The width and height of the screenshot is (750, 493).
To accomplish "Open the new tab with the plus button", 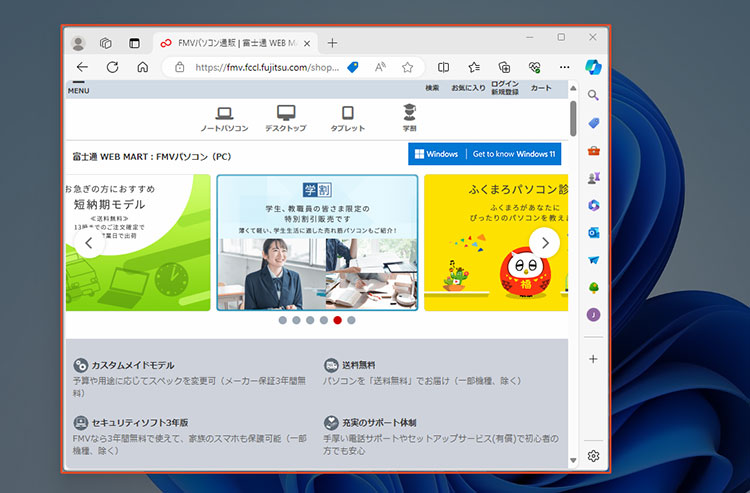I will (333, 43).
